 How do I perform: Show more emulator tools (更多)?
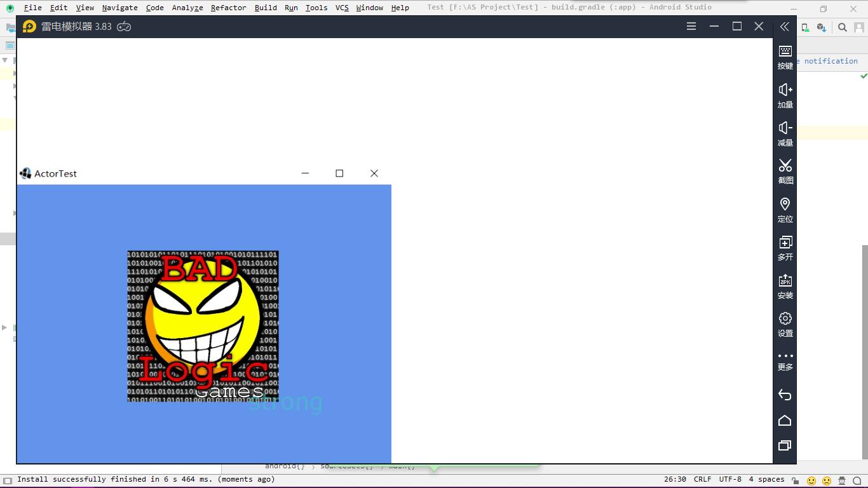coord(785,362)
